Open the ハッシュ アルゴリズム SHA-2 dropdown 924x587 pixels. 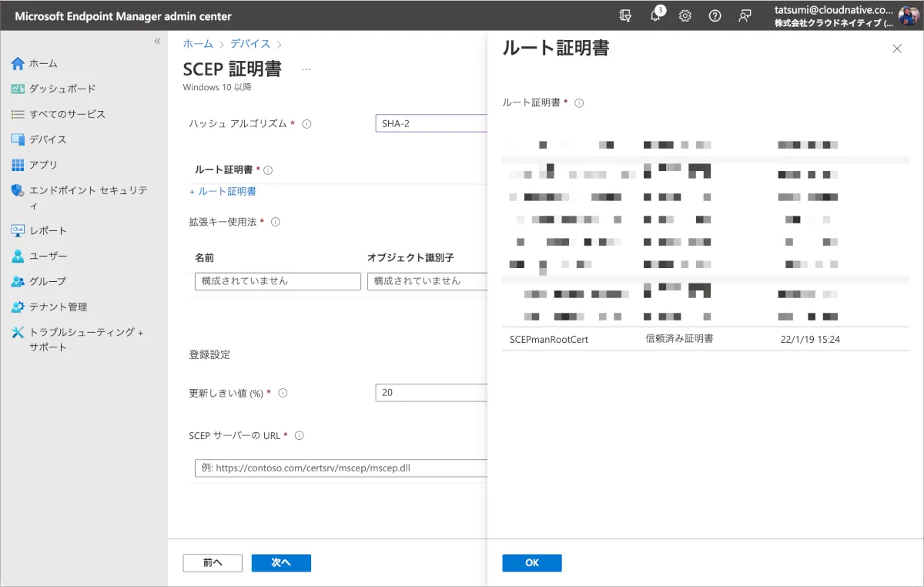pyautogui.click(x=431, y=124)
